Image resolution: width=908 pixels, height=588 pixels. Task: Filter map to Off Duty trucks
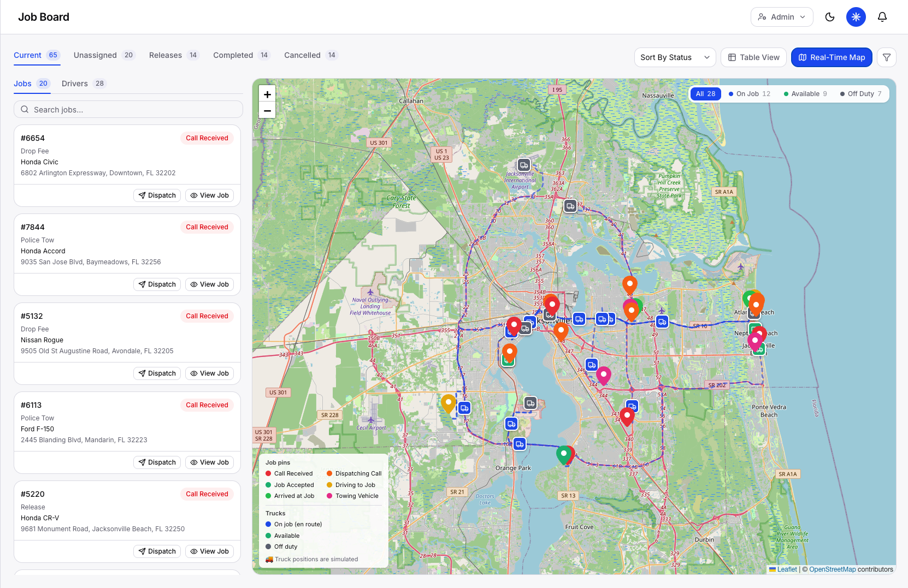861,94
